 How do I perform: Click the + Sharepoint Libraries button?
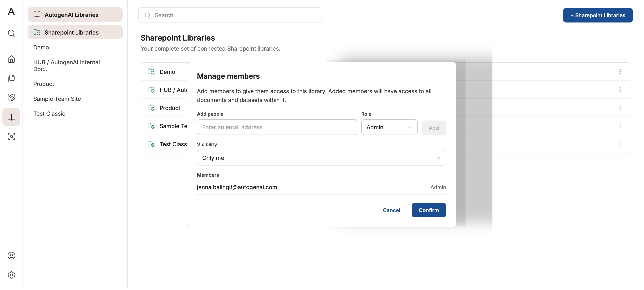(598, 15)
